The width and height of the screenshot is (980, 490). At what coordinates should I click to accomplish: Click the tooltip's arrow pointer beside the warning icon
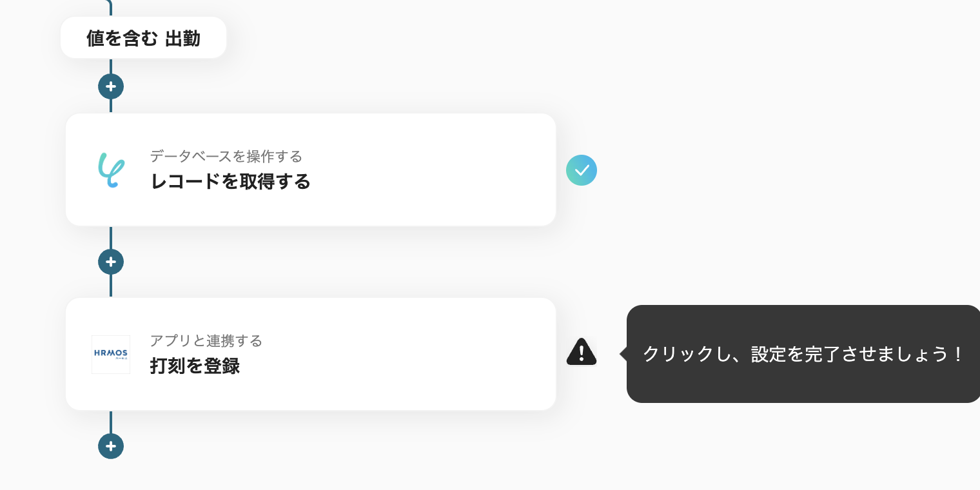click(x=623, y=354)
